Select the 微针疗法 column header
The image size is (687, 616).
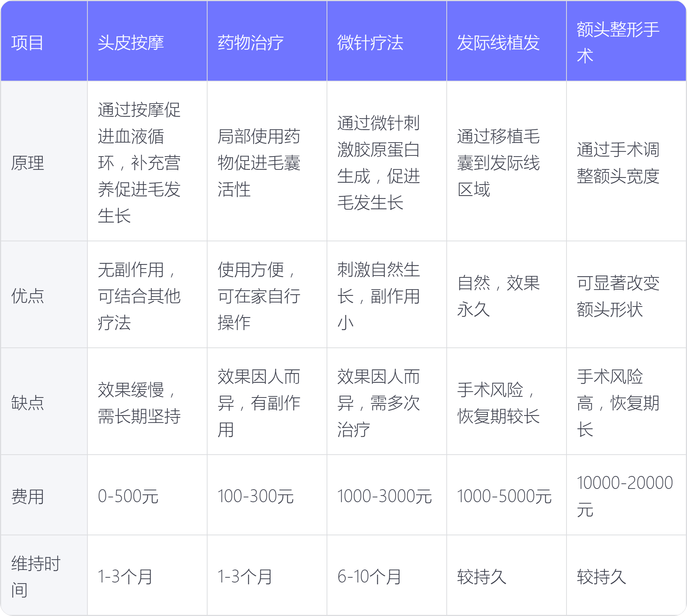coord(370,42)
